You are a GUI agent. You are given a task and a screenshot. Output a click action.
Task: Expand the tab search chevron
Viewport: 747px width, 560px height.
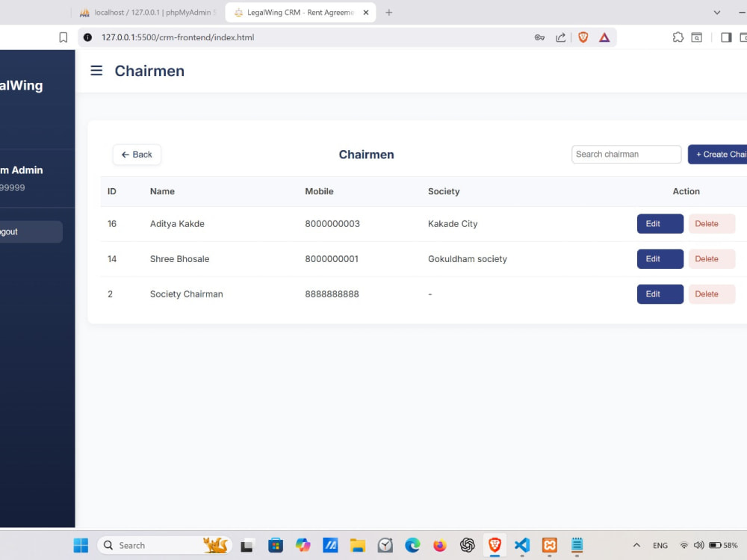716,13
